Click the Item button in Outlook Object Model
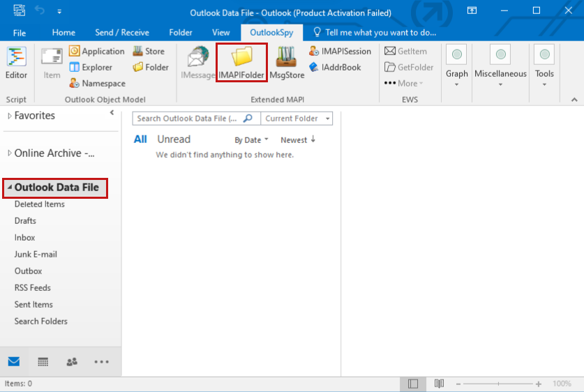The height and width of the screenshot is (392, 584). click(x=52, y=63)
